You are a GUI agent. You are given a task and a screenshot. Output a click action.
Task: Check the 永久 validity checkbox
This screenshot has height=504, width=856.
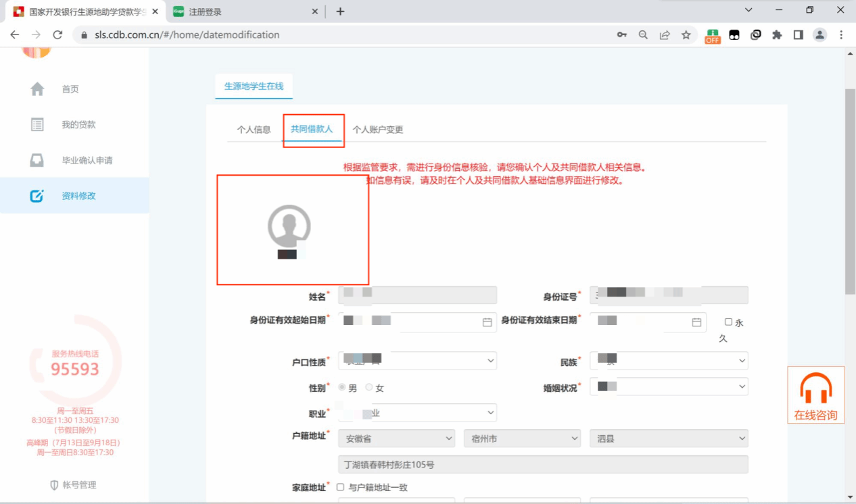point(728,322)
